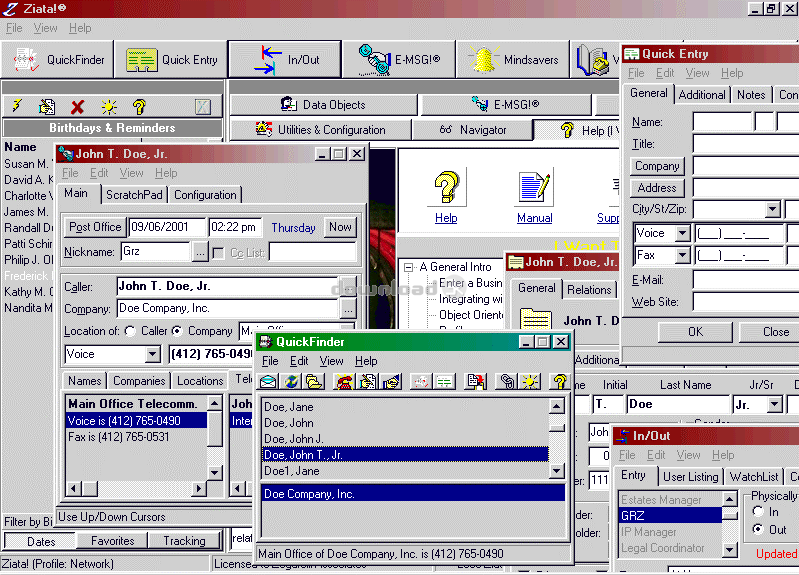Select the Company location radio button
The image size is (799, 575).
[x=177, y=331]
